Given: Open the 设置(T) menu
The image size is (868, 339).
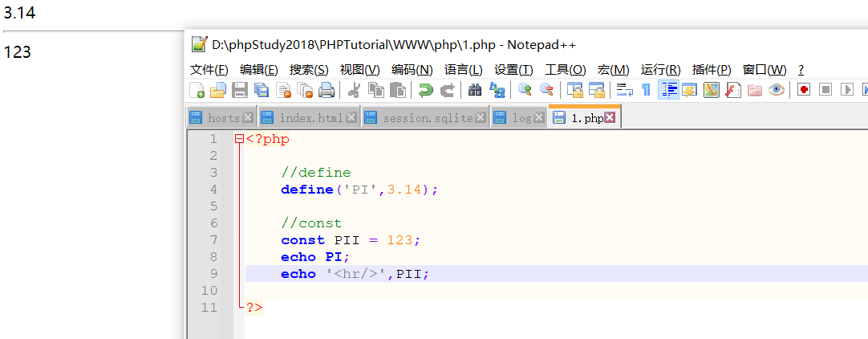Looking at the screenshot, I should (513, 70).
